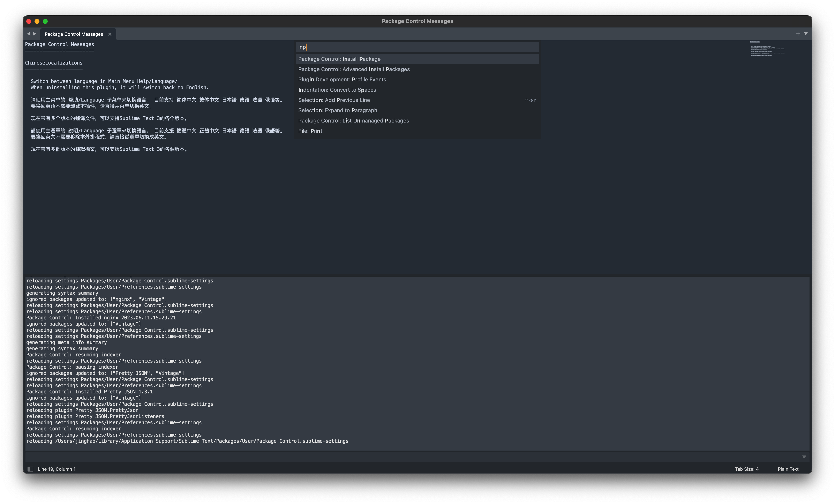Image resolution: width=835 pixels, height=504 pixels.
Task: Open the "Plain Text" syntax selector
Action: pos(788,469)
